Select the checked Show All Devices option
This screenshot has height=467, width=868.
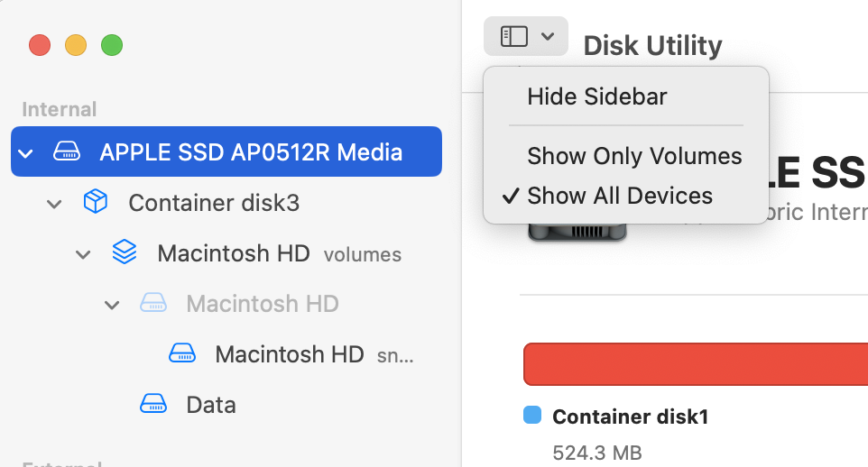[620, 197]
